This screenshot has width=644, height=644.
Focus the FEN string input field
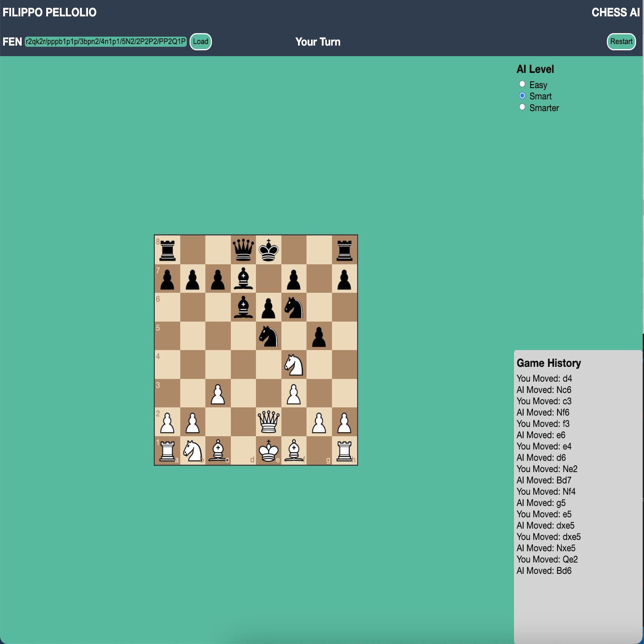pyautogui.click(x=106, y=42)
